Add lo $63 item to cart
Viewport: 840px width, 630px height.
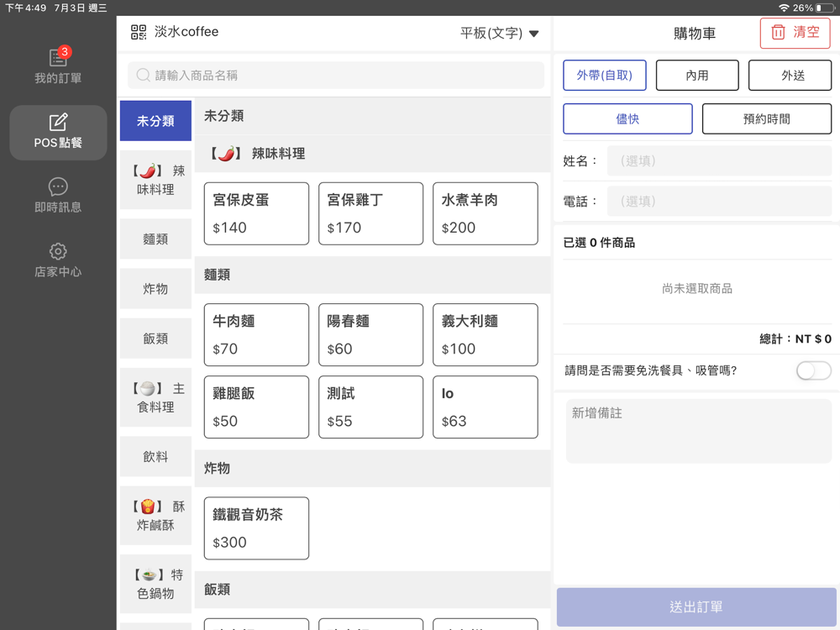pyautogui.click(x=486, y=407)
